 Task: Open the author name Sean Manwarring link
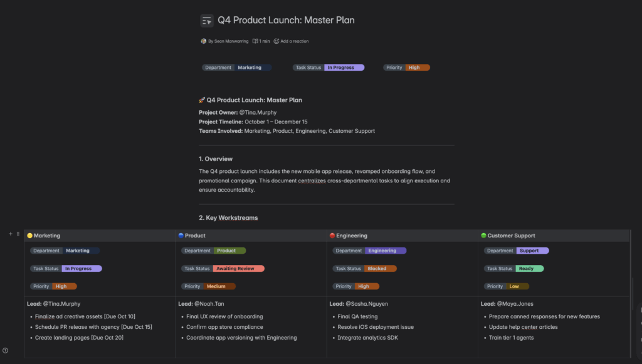click(230, 41)
